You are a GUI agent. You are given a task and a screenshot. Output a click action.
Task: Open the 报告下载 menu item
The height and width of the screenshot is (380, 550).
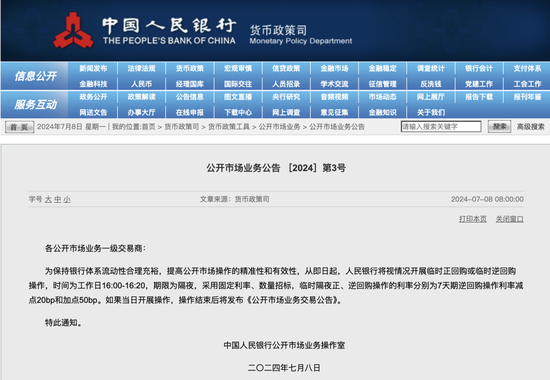[479, 97]
